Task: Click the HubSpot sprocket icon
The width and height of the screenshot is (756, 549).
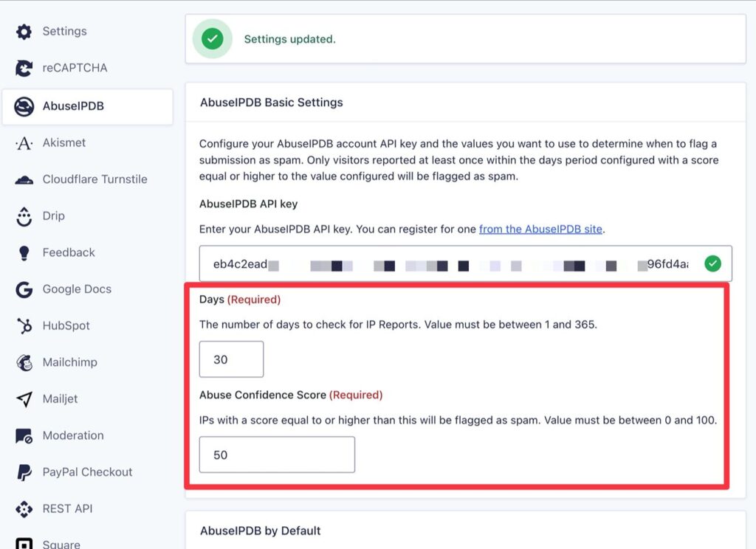Action: click(x=24, y=326)
